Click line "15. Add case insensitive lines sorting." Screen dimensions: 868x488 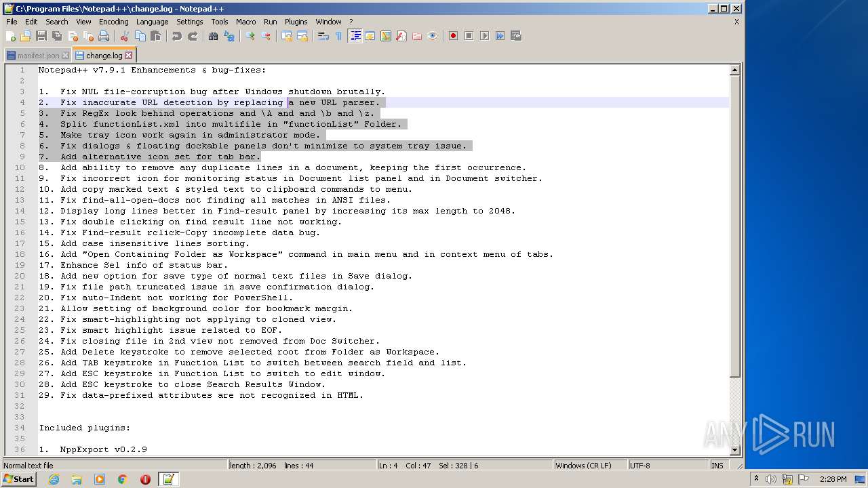pyautogui.click(x=144, y=243)
